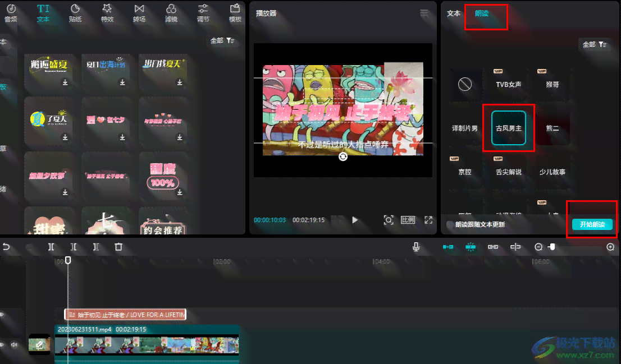Delete the selected clip with trash icon
The width and height of the screenshot is (621, 364).
point(118,247)
